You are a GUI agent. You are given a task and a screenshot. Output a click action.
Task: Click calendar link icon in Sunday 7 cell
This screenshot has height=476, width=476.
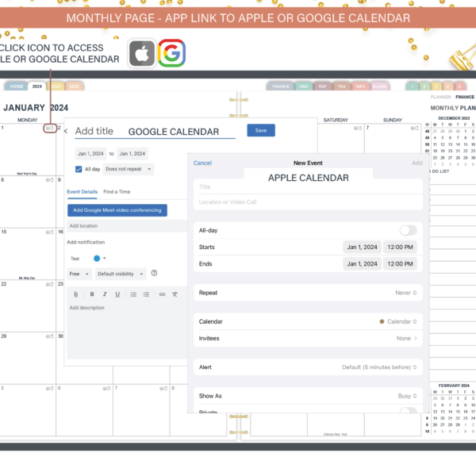click(415, 128)
